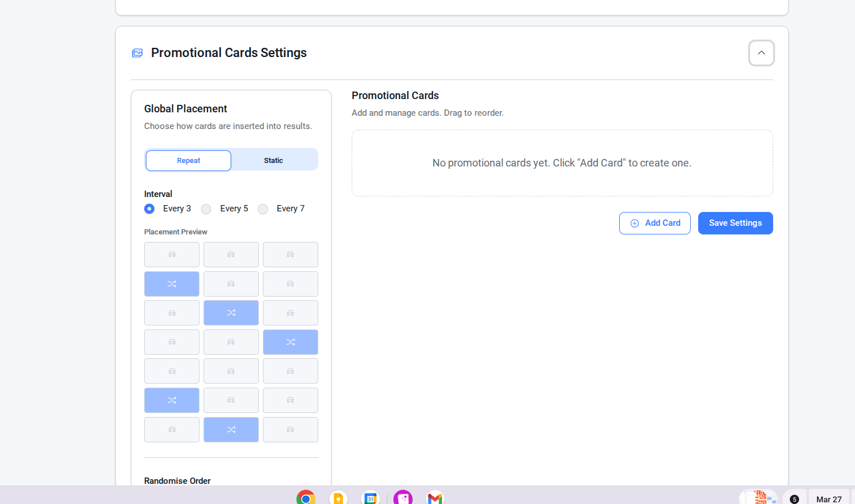Open Google Keep from the shelf
The height and width of the screenshot is (504, 855).
click(x=338, y=498)
